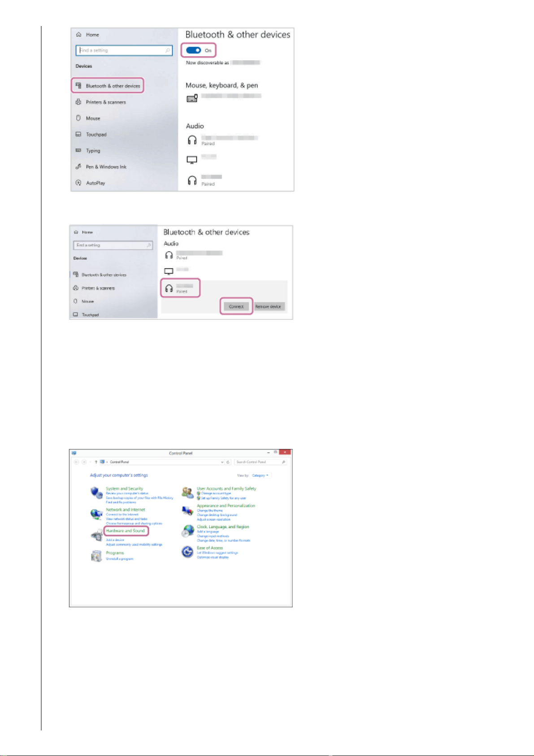Click the Hardware and Sound printer icon

pos(96,535)
